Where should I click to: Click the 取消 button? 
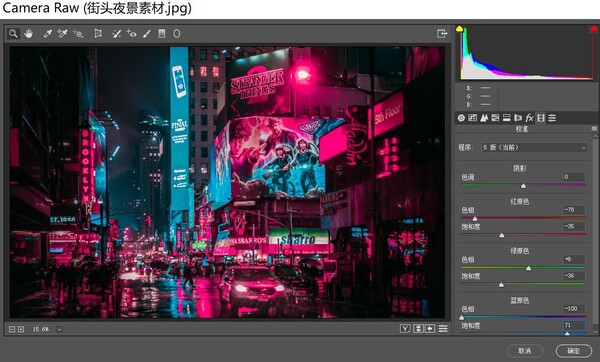click(x=525, y=351)
